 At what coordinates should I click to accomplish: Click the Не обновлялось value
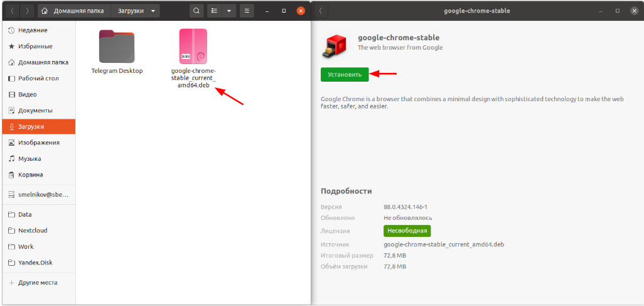pyautogui.click(x=408, y=217)
